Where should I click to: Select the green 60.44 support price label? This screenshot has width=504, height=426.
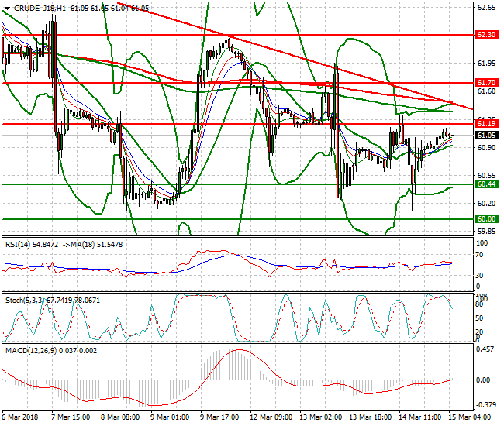[x=486, y=184]
